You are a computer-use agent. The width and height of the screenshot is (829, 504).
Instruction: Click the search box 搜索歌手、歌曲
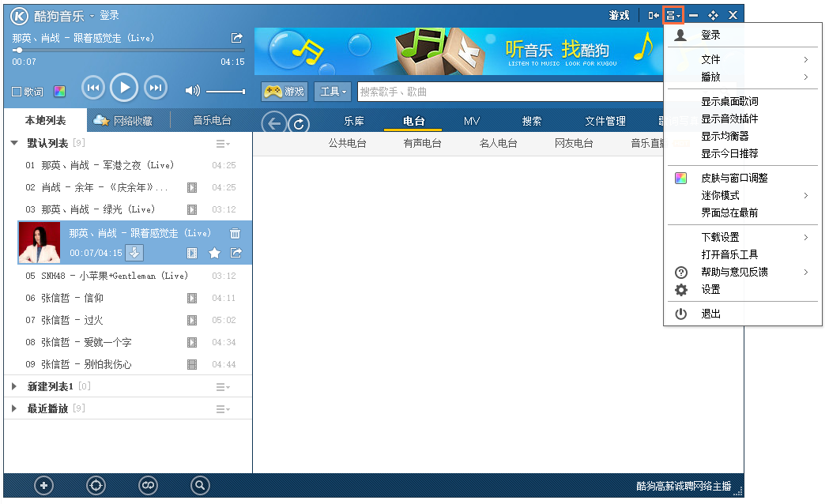pos(511,92)
